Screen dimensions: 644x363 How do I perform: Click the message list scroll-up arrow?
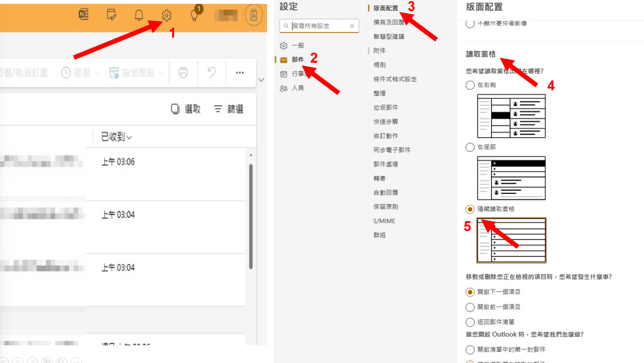coord(251,155)
